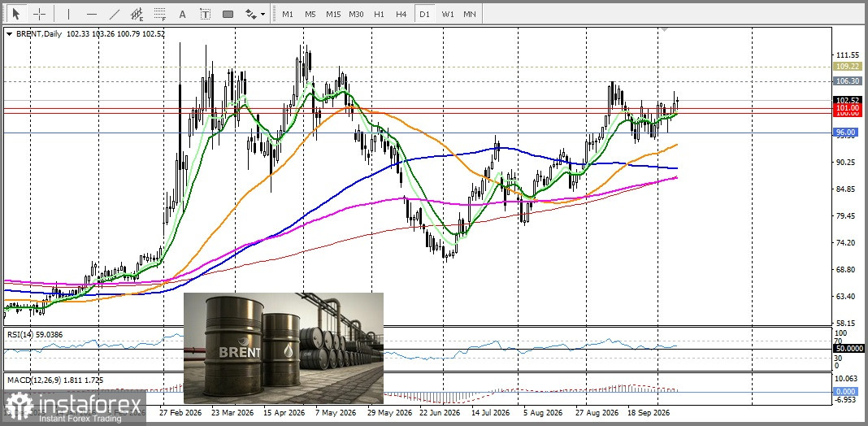Switch to the H1 timeframe
This screenshot has height=426, width=868.
(x=379, y=14)
